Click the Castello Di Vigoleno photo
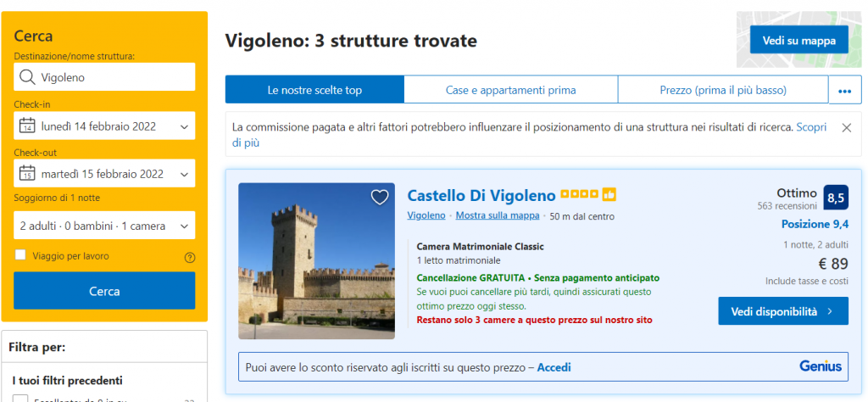This screenshot has width=868, height=402. pos(316,261)
